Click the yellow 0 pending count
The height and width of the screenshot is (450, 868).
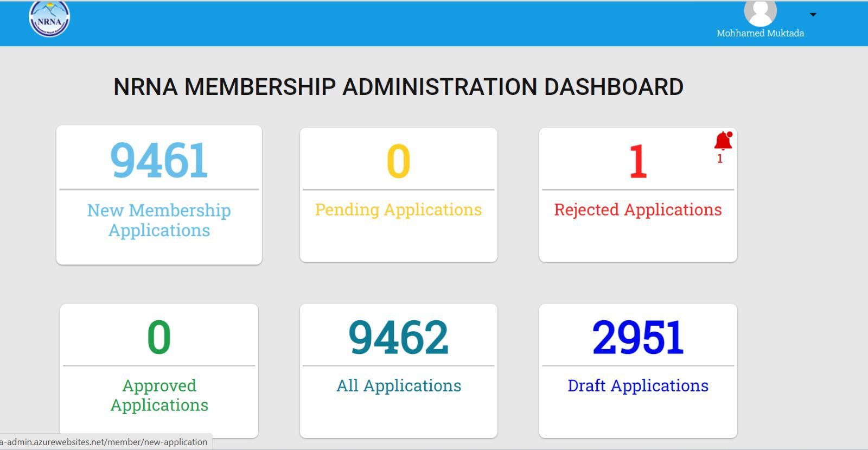tap(398, 161)
